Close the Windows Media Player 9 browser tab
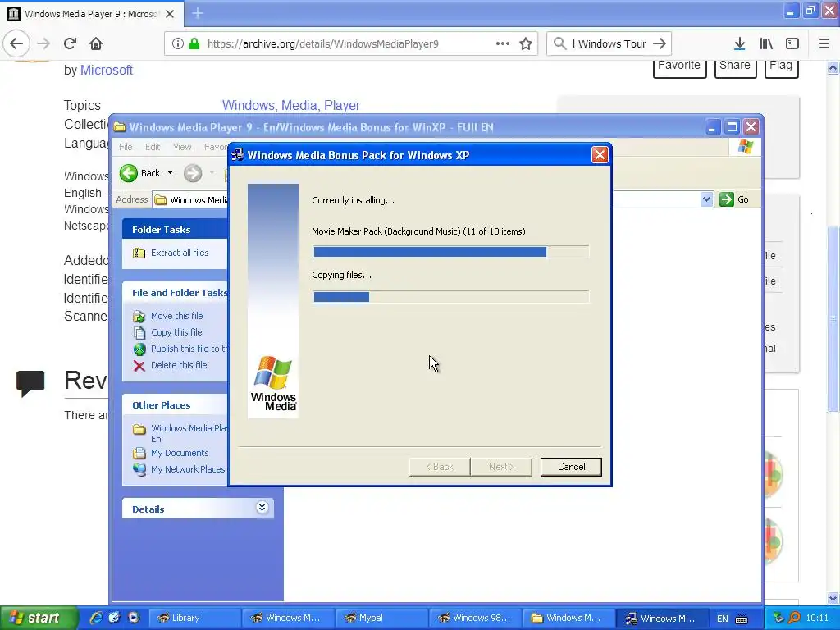The width and height of the screenshot is (840, 630). [x=170, y=14]
